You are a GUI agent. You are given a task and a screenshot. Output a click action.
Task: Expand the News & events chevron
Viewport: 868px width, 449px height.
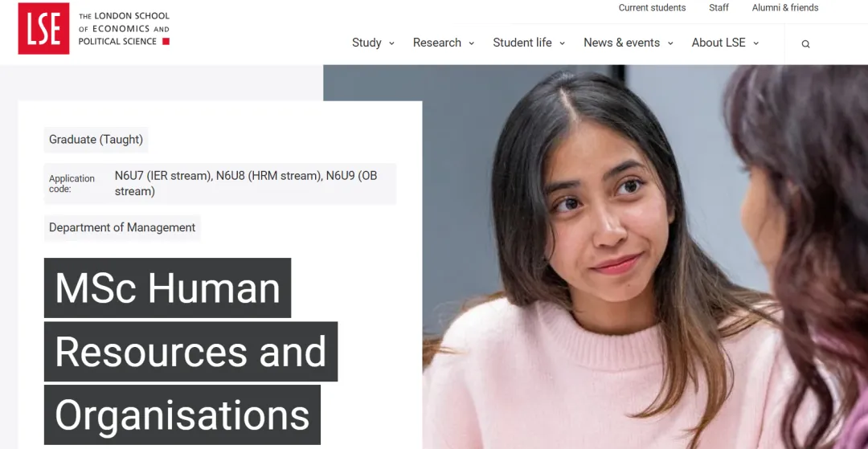pyautogui.click(x=670, y=43)
